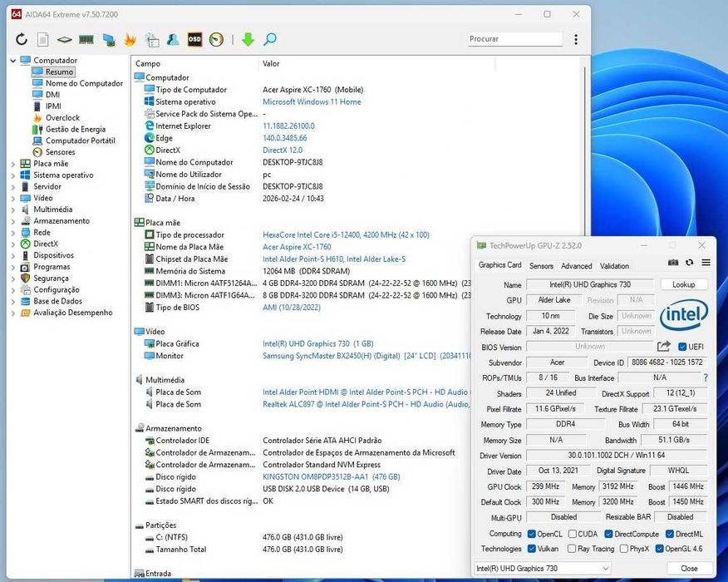
Task: Click the AIDA64 refresh toolbar icon
Action: click(x=22, y=39)
